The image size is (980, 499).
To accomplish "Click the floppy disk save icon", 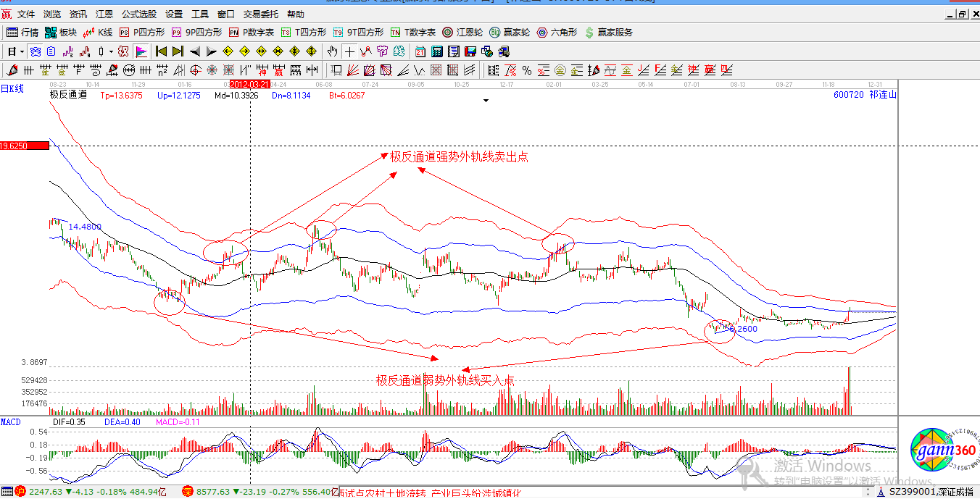I will 470,51.
